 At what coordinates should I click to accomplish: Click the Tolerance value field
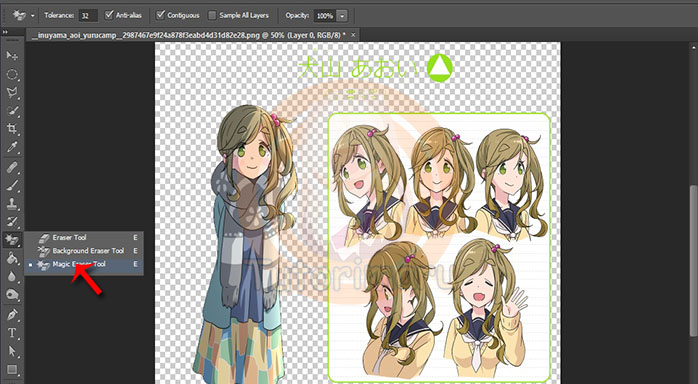point(88,16)
